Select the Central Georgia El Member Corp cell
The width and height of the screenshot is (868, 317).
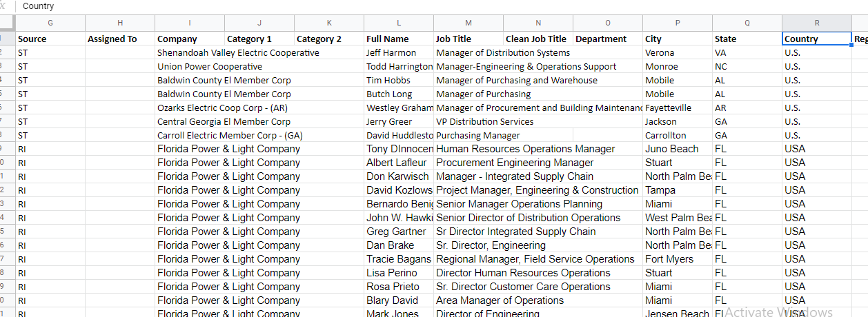(224, 121)
